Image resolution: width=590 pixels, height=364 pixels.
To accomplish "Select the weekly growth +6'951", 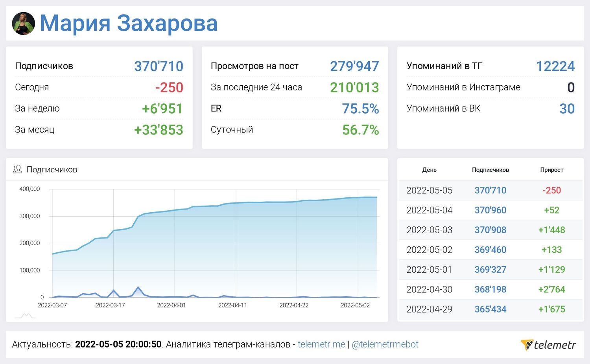I will [x=162, y=108].
